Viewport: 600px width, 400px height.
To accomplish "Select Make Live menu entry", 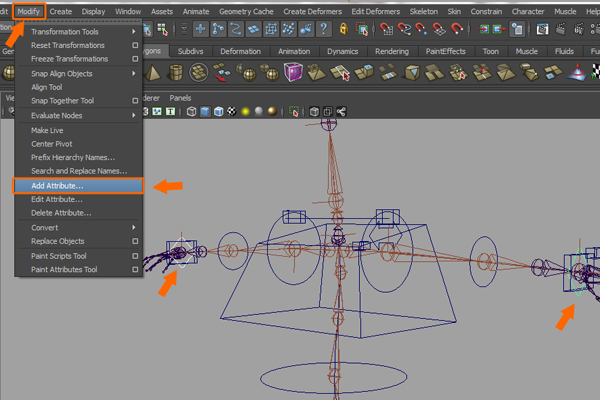I will 78,131.
